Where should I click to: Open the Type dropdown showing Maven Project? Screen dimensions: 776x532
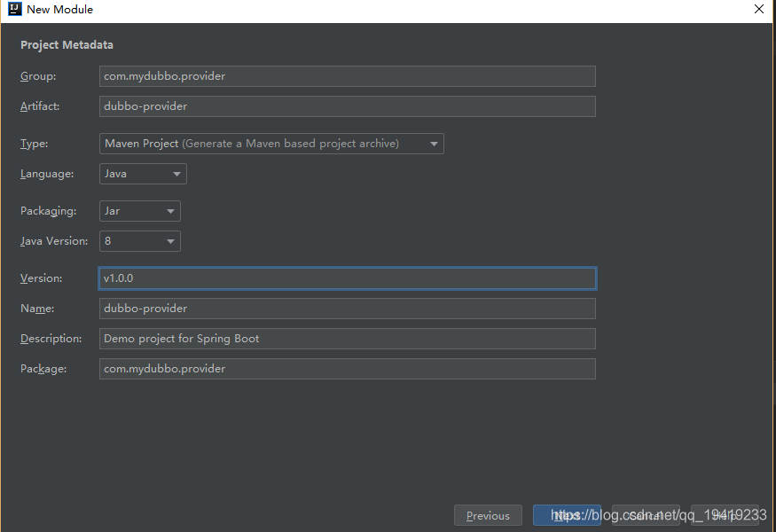click(x=271, y=144)
